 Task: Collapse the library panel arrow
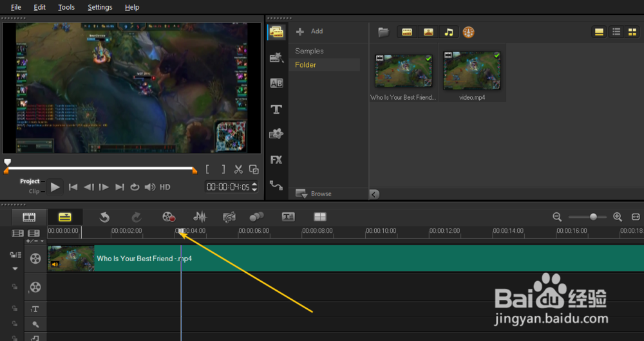click(x=374, y=194)
